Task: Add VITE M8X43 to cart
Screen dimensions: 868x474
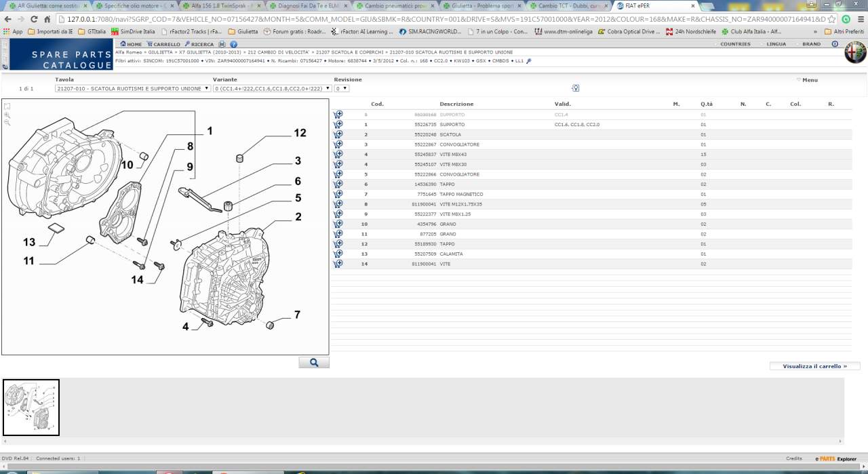Action: [338, 155]
